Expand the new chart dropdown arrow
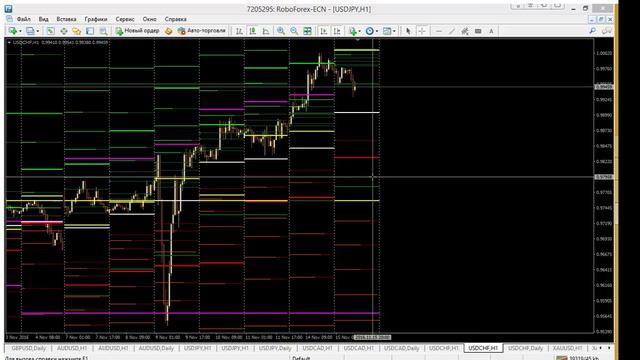 click(20, 31)
